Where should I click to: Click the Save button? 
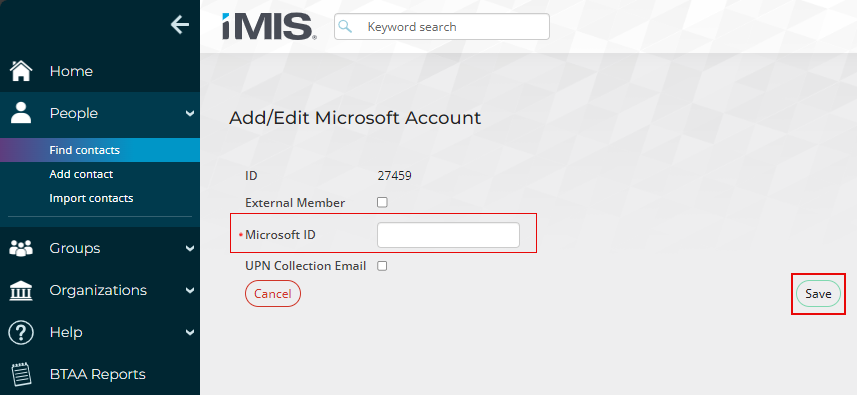(x=818, y=294)
